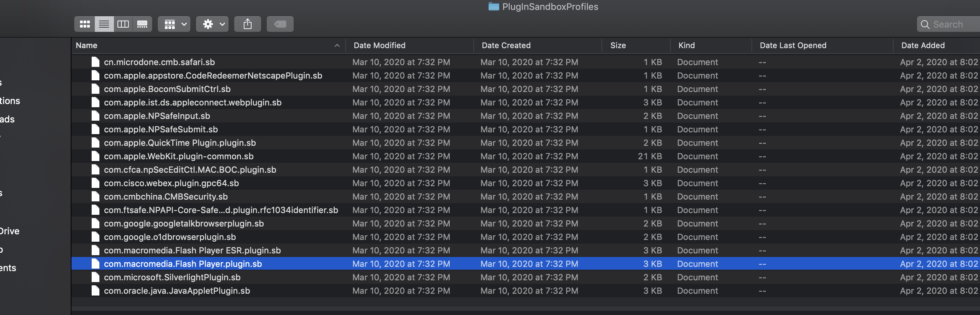Image resolution: width=980 pixels, height=315 pixels.
Task: Click Date Created of com.microsoft.SilverlightPlugin.sb
Action: (x=529, y=277)
